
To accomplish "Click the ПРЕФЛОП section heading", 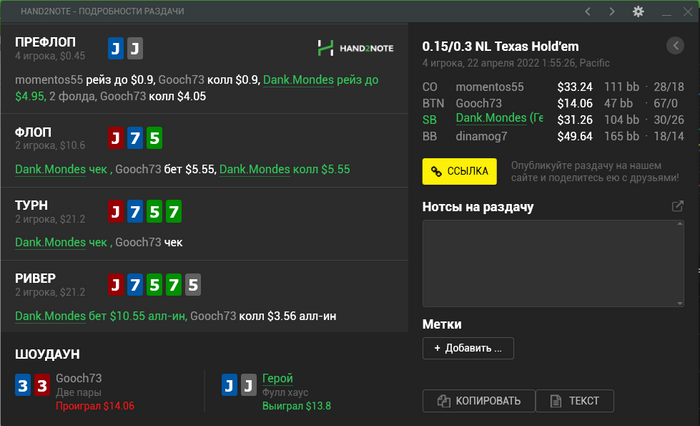I will [x=45, y=42].
